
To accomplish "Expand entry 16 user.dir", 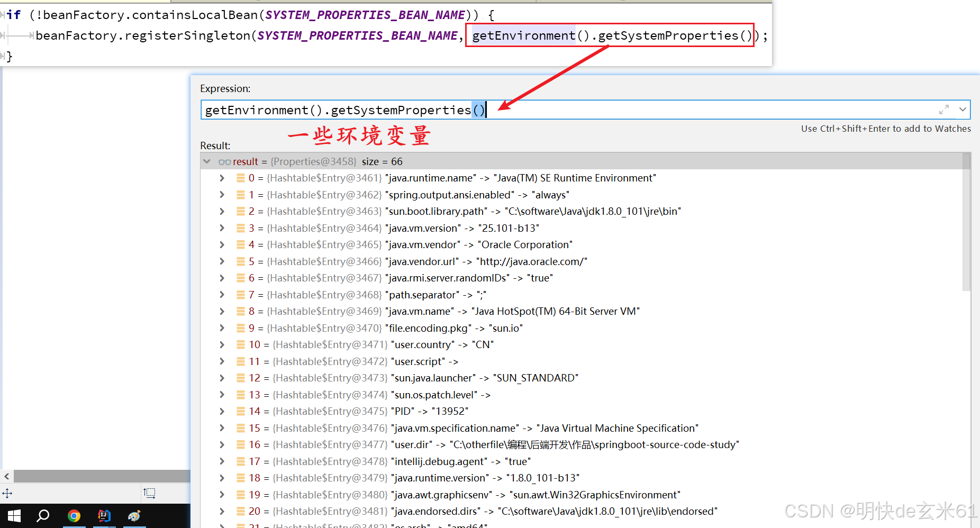I will click(222, 445).
